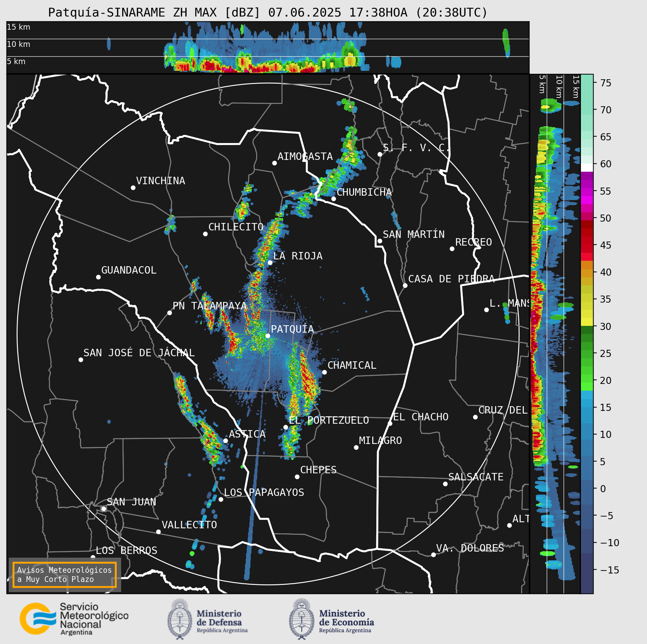The image size is (647, 644).
Task: Click the Astica city marker dot
Action: click(225, 441)
